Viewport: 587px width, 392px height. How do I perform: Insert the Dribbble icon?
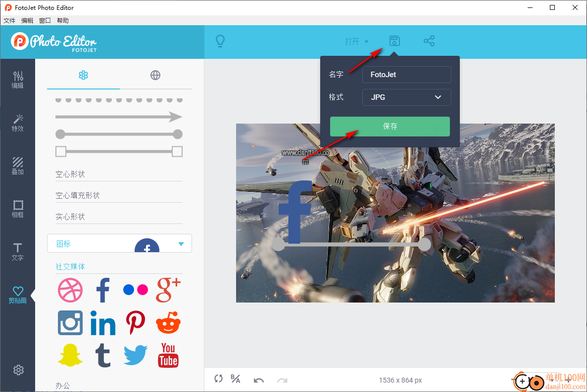70,290
